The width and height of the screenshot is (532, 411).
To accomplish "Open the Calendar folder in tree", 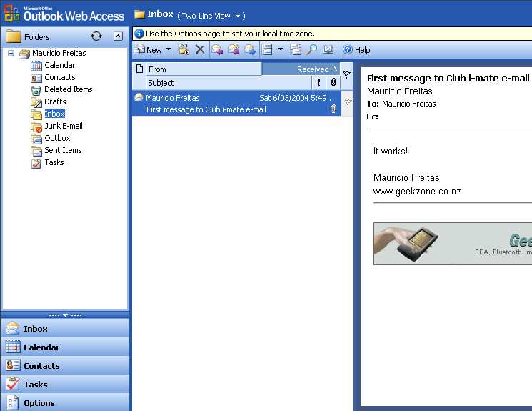I will [60, 65].
